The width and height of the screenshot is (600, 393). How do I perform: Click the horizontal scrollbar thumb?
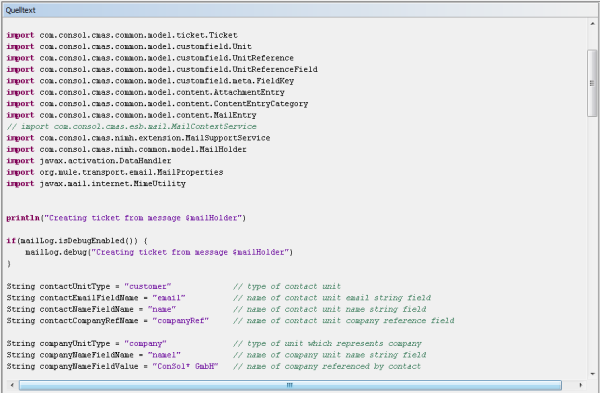point(290,385)
